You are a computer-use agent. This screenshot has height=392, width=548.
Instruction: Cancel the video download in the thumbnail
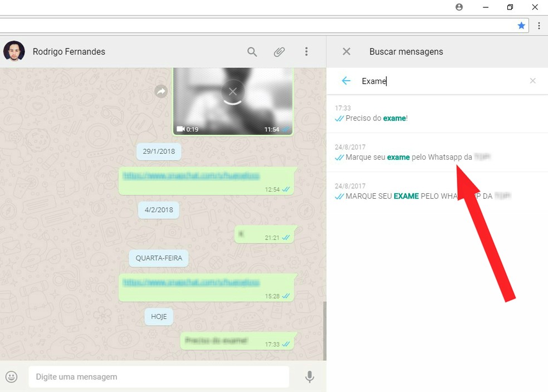(232, 92)
